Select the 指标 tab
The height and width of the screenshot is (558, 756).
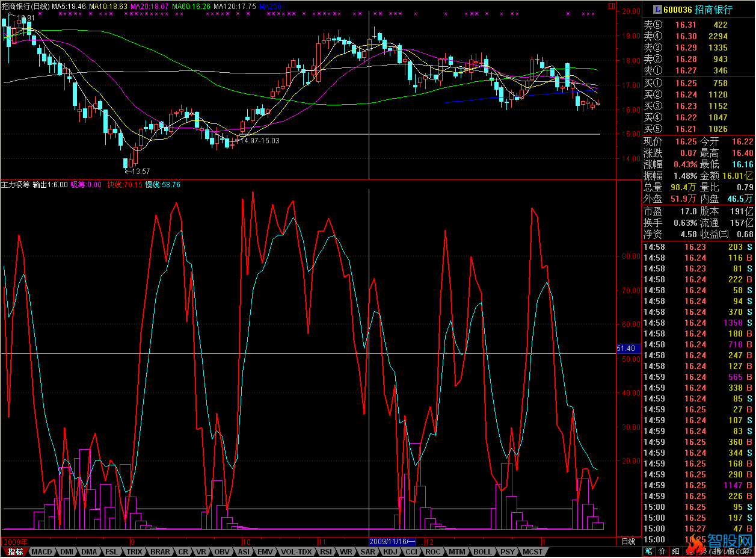click(x=14, y=551)
